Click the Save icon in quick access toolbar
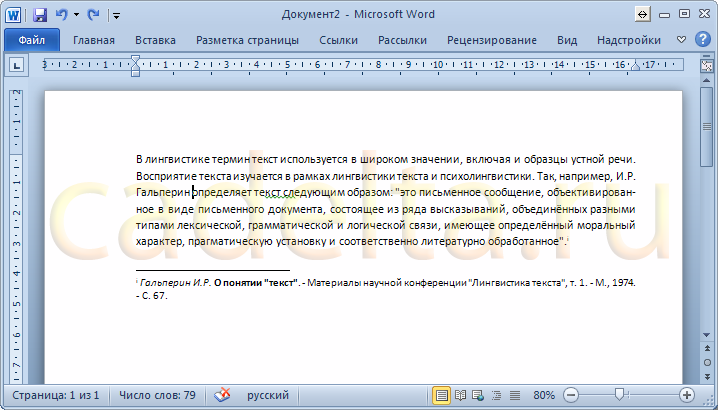Screen dimensions: 718x410 tap(40, 15)
